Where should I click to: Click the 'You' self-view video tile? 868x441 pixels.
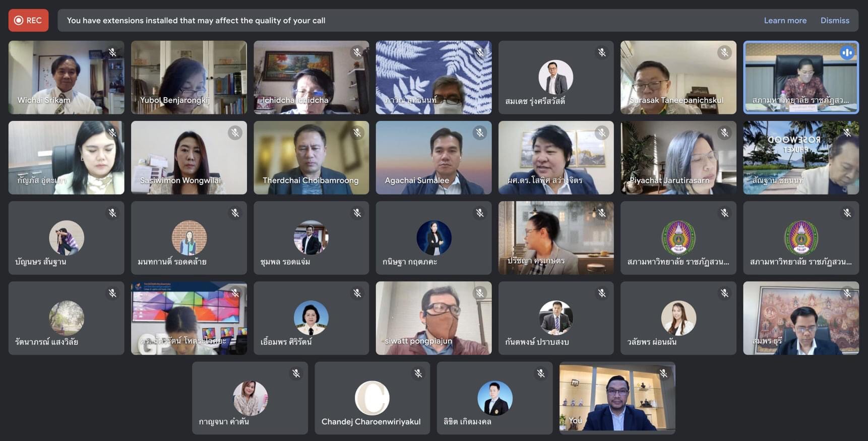point(617,398)
